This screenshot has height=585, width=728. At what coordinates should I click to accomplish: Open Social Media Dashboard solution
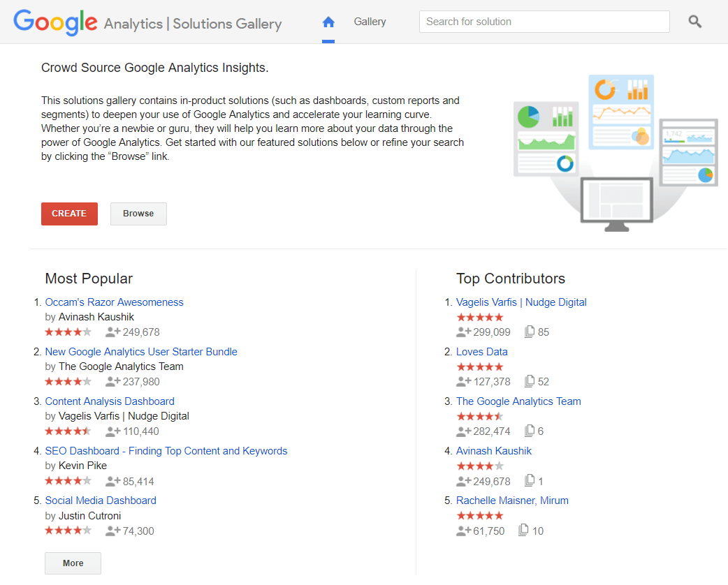point(101,501)
